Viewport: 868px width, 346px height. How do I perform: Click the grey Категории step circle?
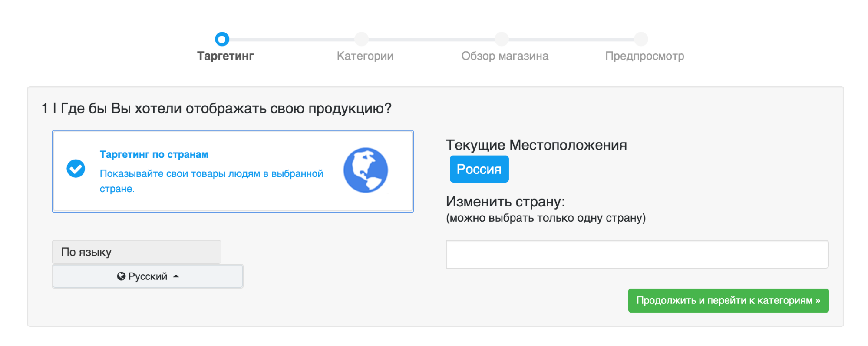click(361, 39)
